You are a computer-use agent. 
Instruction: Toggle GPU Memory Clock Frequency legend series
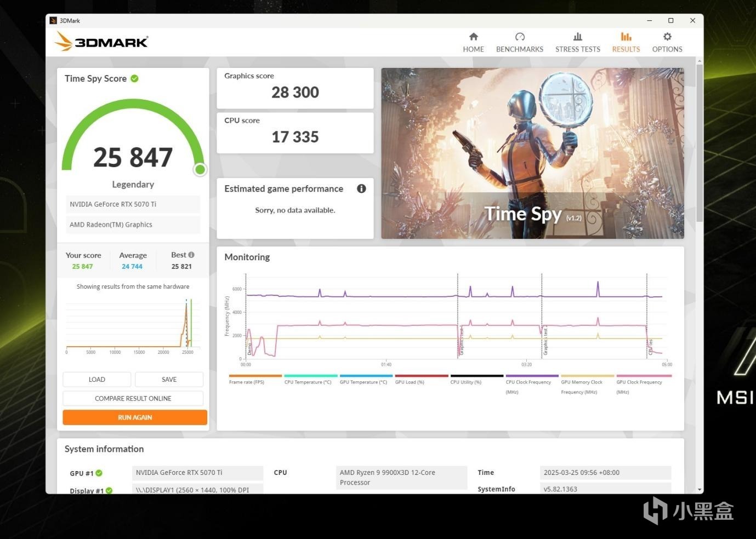click(587, 385)
